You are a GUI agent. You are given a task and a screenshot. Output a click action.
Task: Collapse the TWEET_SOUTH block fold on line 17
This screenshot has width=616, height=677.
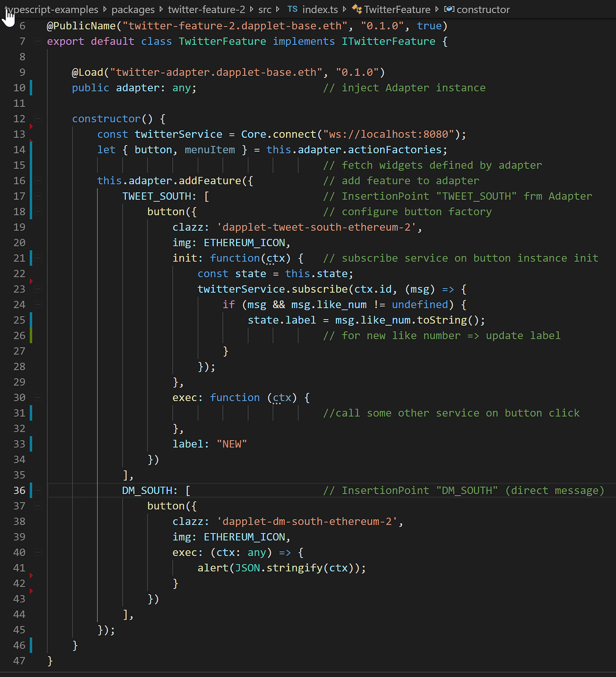[37, 196]
